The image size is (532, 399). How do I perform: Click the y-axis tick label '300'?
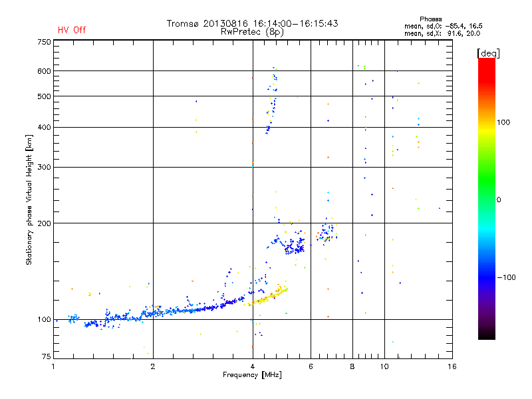point(44,168)
